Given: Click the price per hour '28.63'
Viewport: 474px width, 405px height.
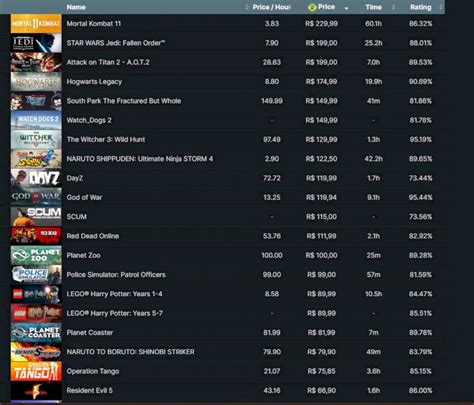Looking at the screenshot, I should point(272,62).
